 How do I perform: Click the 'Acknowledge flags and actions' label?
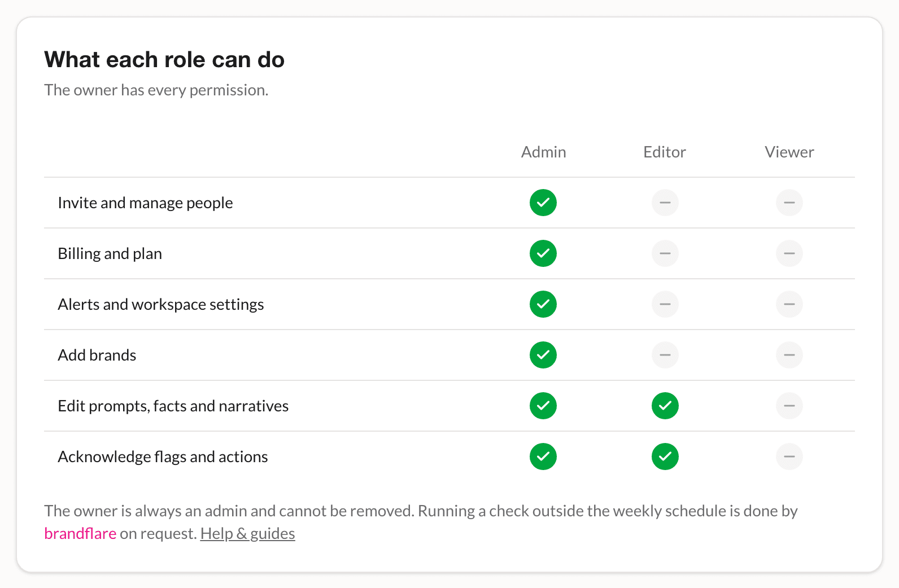pos(163,457)
